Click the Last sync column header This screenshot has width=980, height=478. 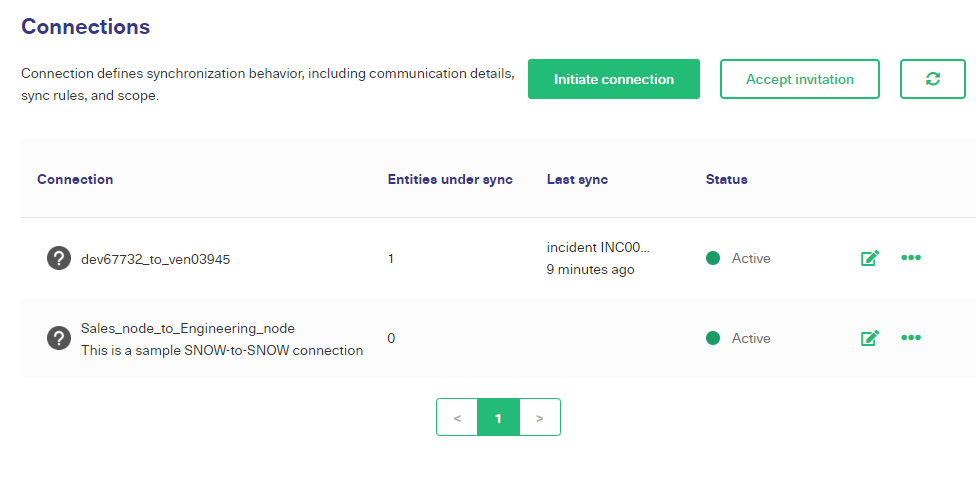click(x=578, y=179)
